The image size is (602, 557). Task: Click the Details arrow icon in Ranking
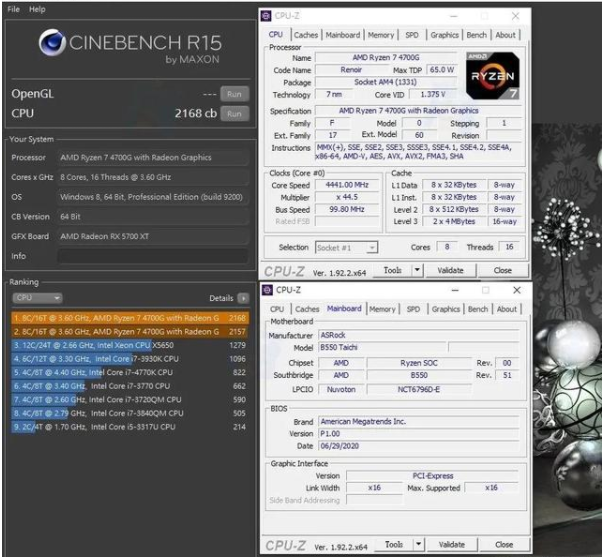tap(243, 298)
